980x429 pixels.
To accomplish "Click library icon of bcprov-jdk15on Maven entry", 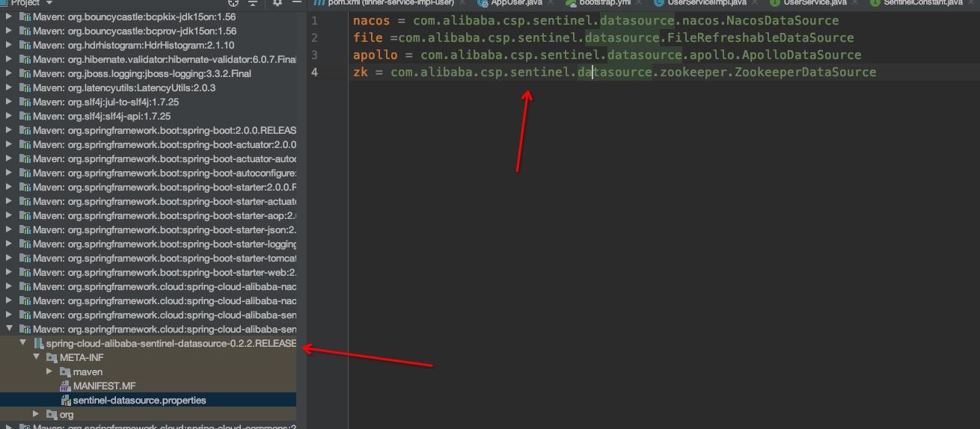I will [25, 31].
